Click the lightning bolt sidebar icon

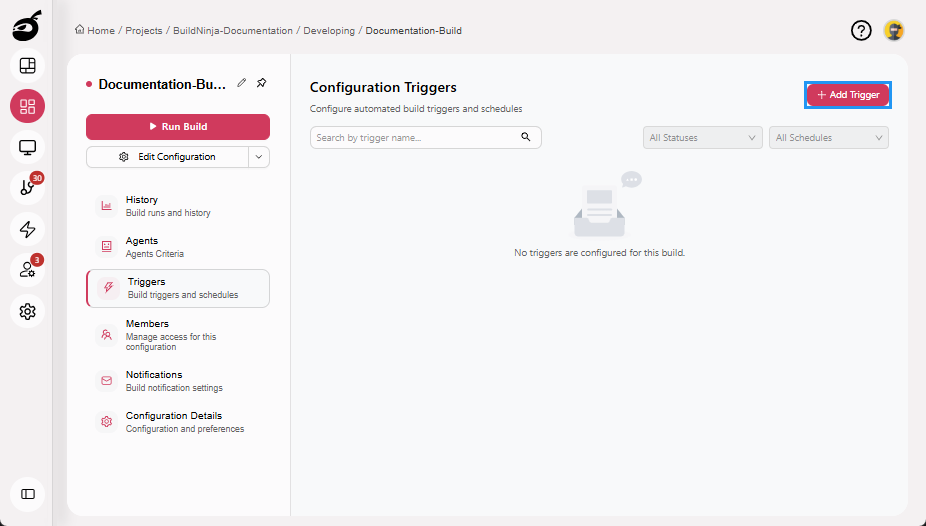coord(27,229)
